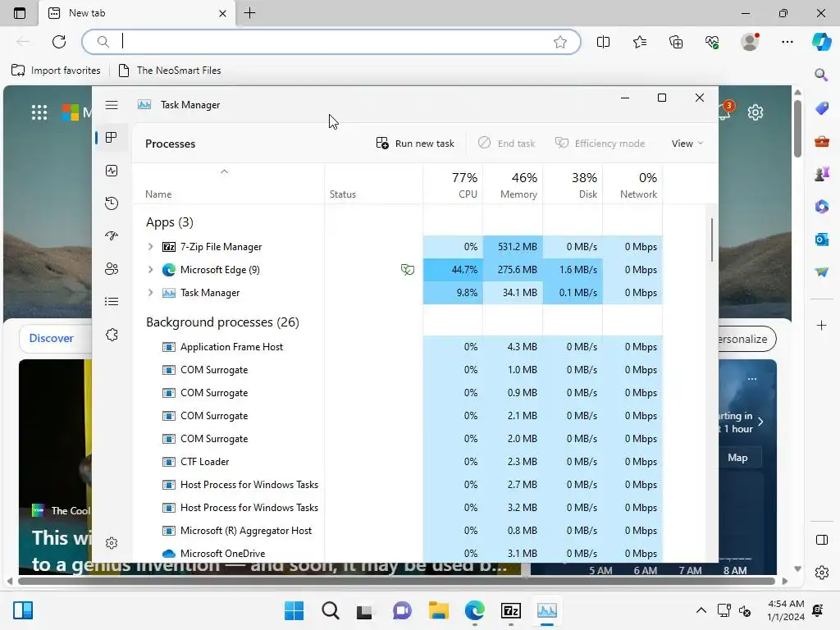Click Edge page vertical scrollbar

pos(797,127)
